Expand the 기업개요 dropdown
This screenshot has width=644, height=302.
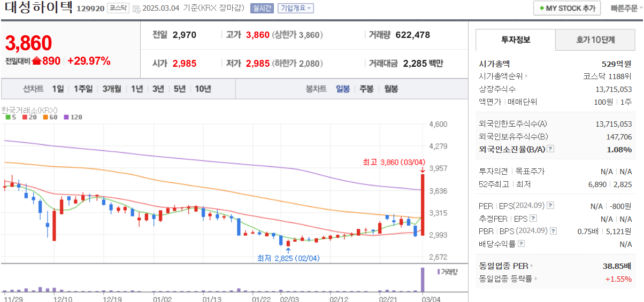click(x=295, y=8)
